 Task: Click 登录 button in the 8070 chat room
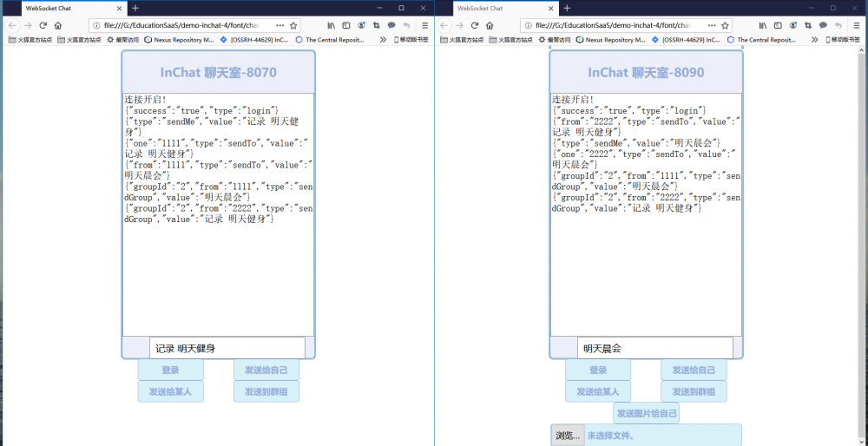click(170, 371)
